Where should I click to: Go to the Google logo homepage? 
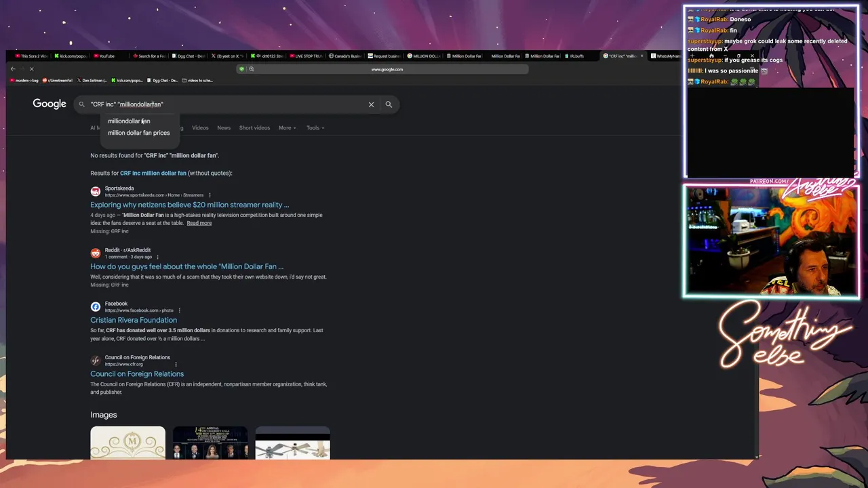(x=50, y=104)
